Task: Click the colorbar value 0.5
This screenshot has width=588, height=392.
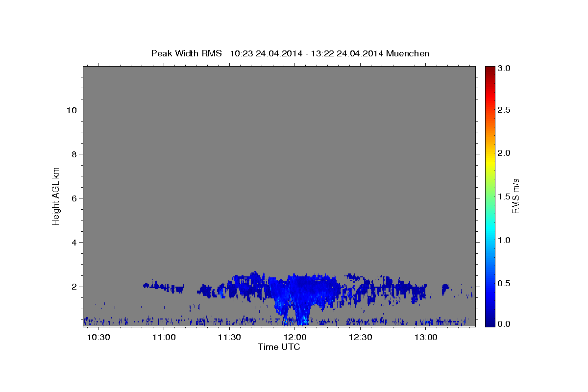Action: point(504,283)
